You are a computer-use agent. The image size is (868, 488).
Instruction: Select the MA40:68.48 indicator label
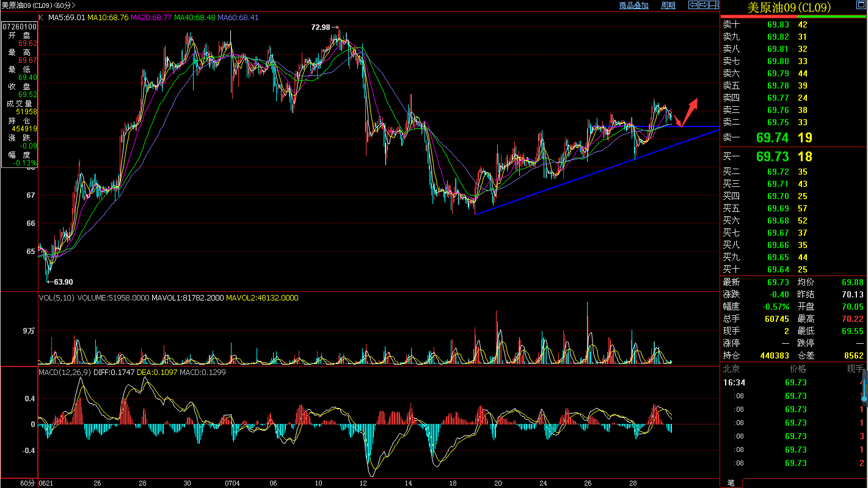[194, 18]
